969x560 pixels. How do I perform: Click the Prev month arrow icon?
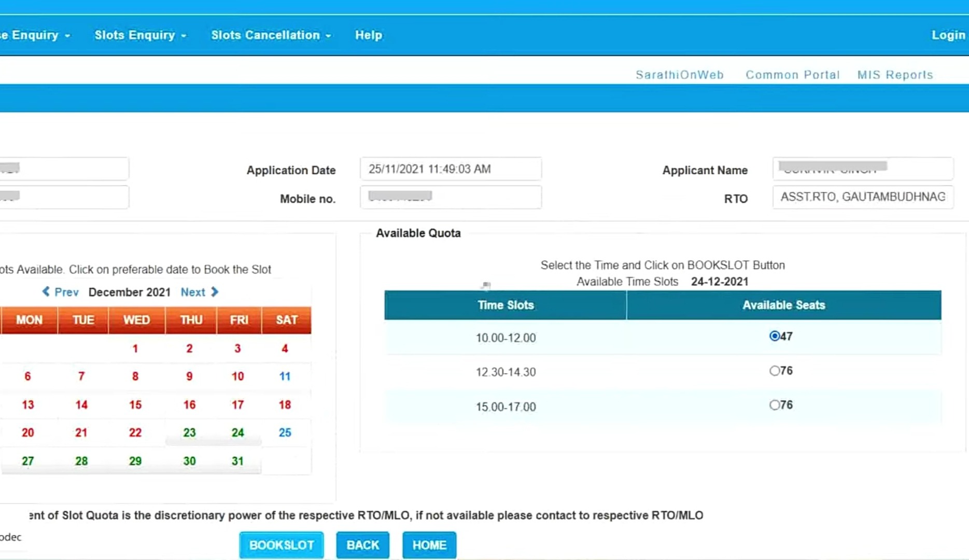[46, 292]
